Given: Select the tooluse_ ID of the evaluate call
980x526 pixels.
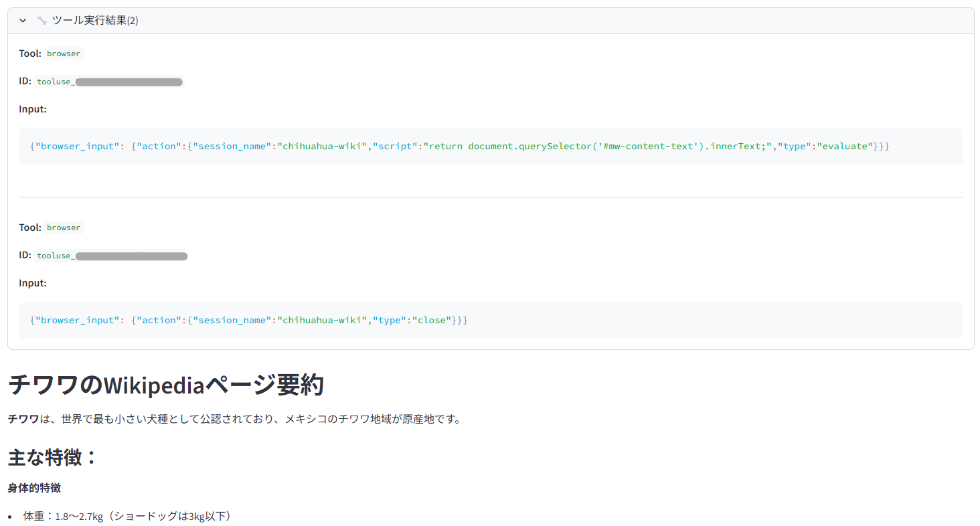Looking at the screenshot, I should pos(110,82).
